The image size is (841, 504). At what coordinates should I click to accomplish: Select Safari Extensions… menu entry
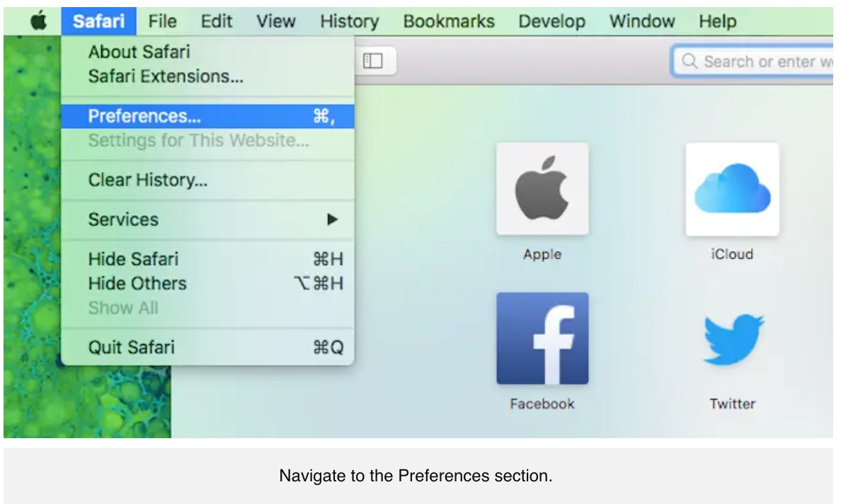pos(207,76)
